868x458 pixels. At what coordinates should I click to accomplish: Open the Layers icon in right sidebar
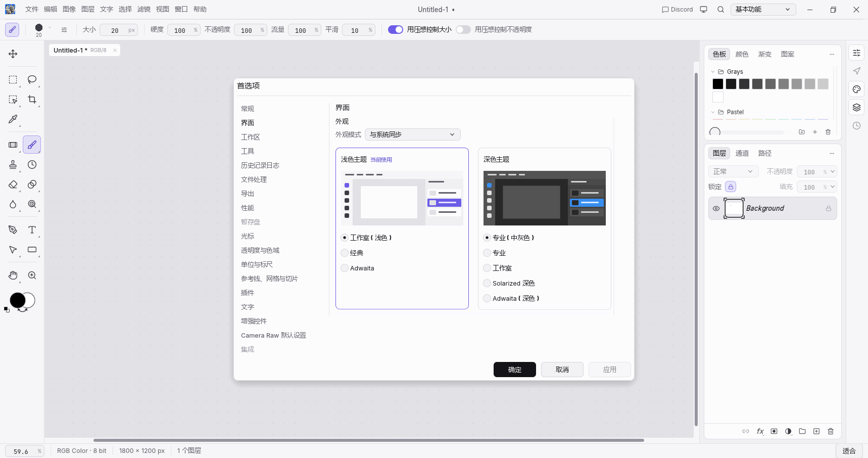pos(857,108)
